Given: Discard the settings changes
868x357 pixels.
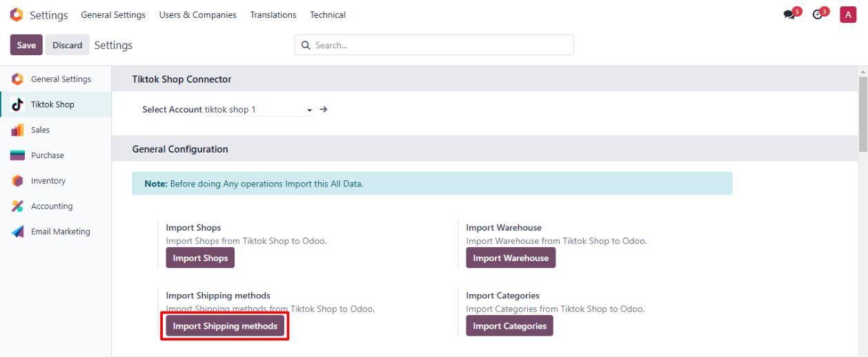Looking at the screenshot, I should click(68, 45).
